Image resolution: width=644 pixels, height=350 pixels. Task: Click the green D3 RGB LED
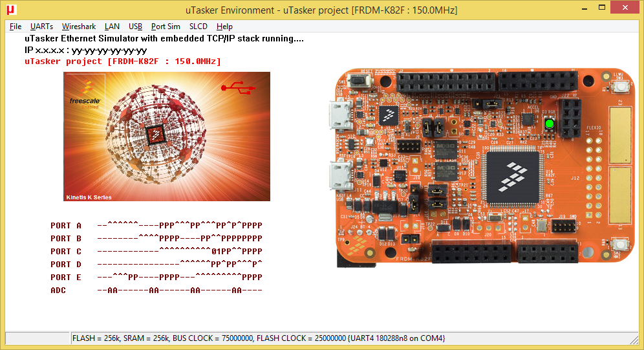(x=550, y=124)
